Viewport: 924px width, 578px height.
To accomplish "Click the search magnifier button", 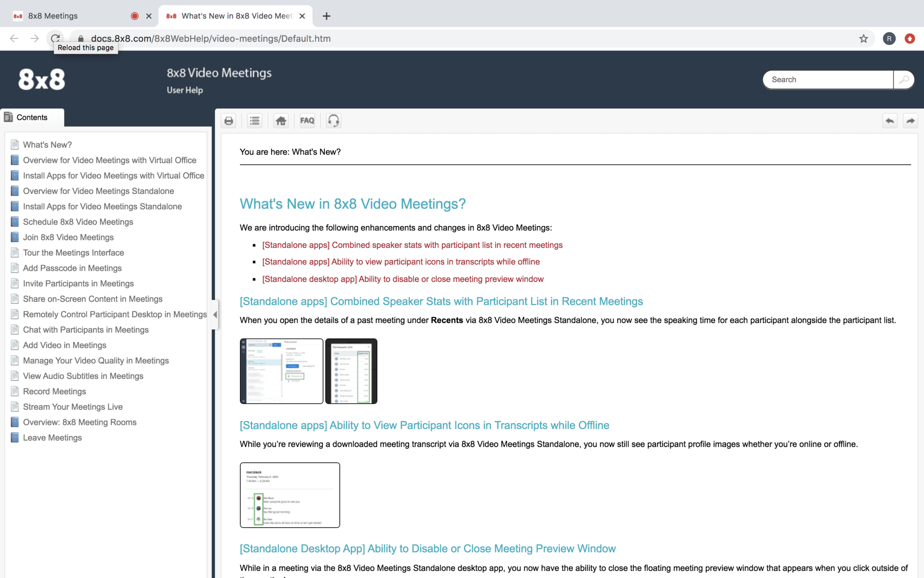I will pos(904,80).
